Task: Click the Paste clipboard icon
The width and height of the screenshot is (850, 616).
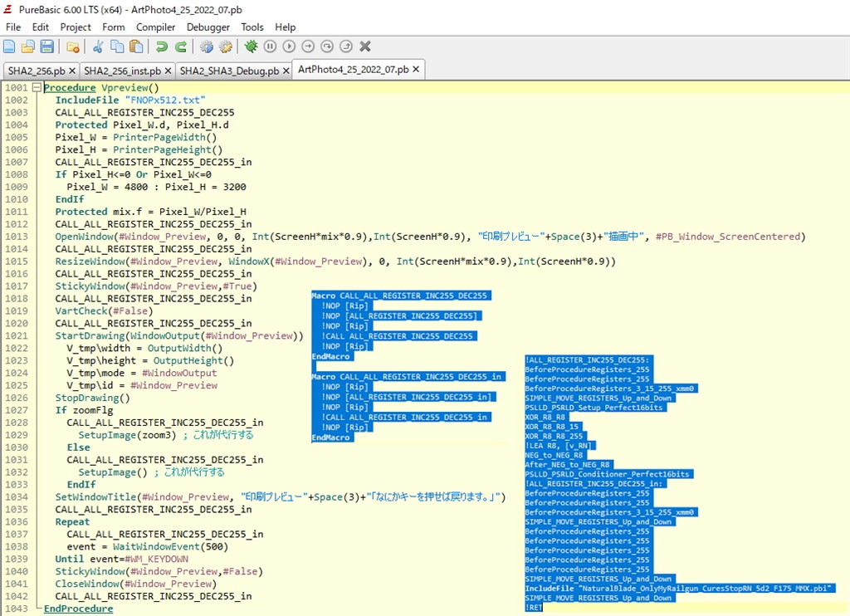Action: coord(136,46)
